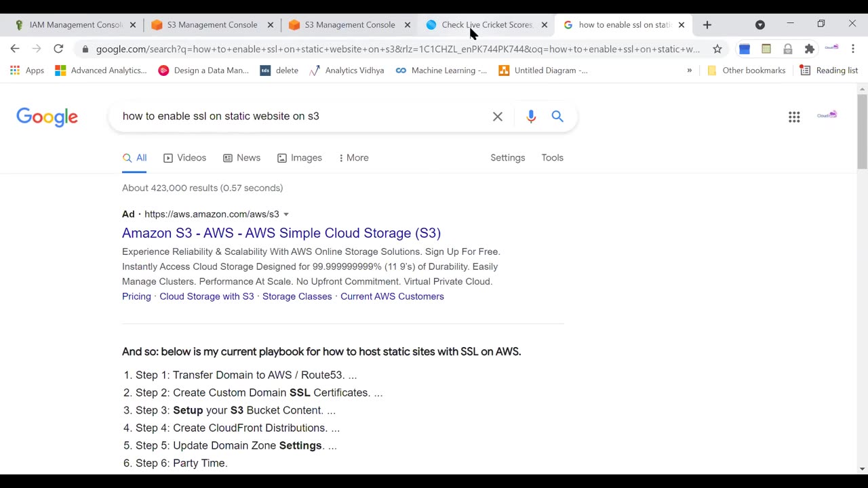Open the Advanced Analytics bookmark
The image size is (868, 488).
[x=101, y=70]
